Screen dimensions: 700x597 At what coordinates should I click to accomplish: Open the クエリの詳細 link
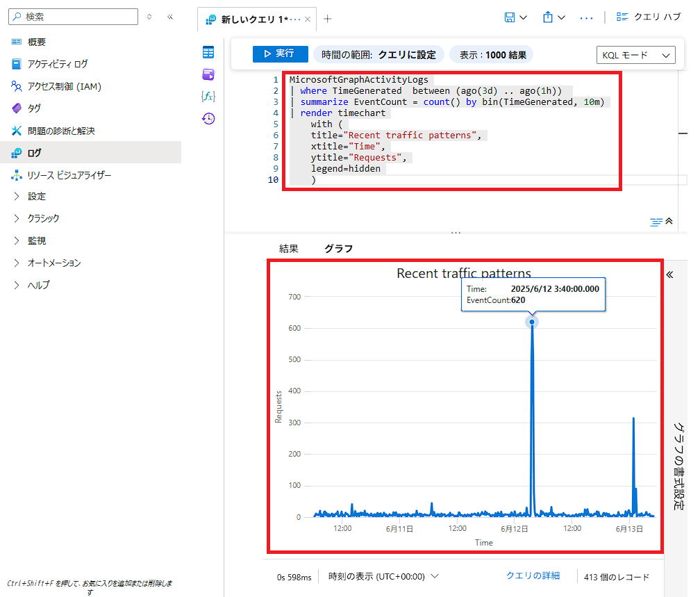pos(533,576)
